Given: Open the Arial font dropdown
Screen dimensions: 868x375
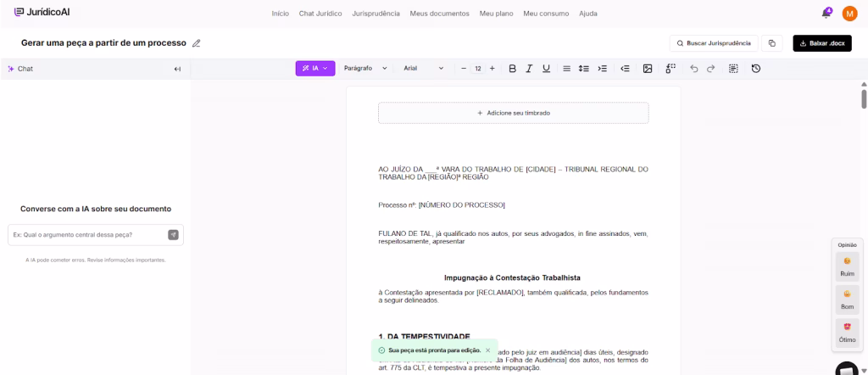Looking at the screenshot, I should point(424,69).
